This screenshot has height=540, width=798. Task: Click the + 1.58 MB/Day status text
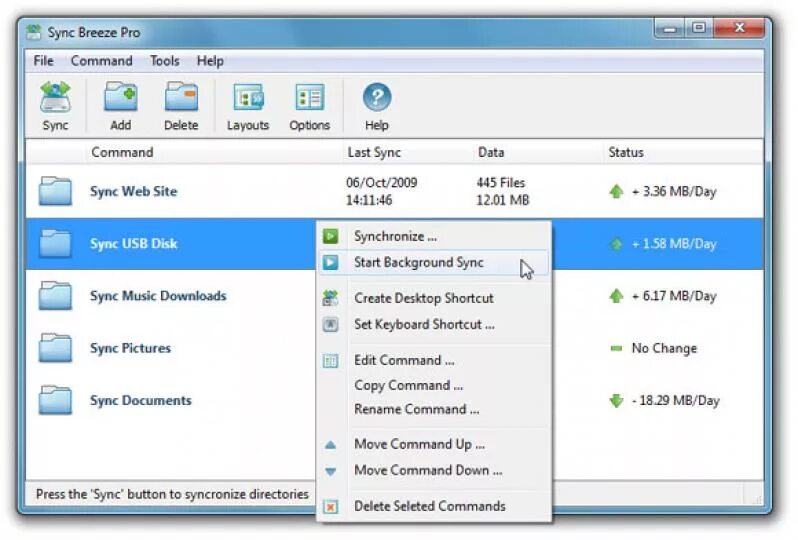click(x=674, y=244)
